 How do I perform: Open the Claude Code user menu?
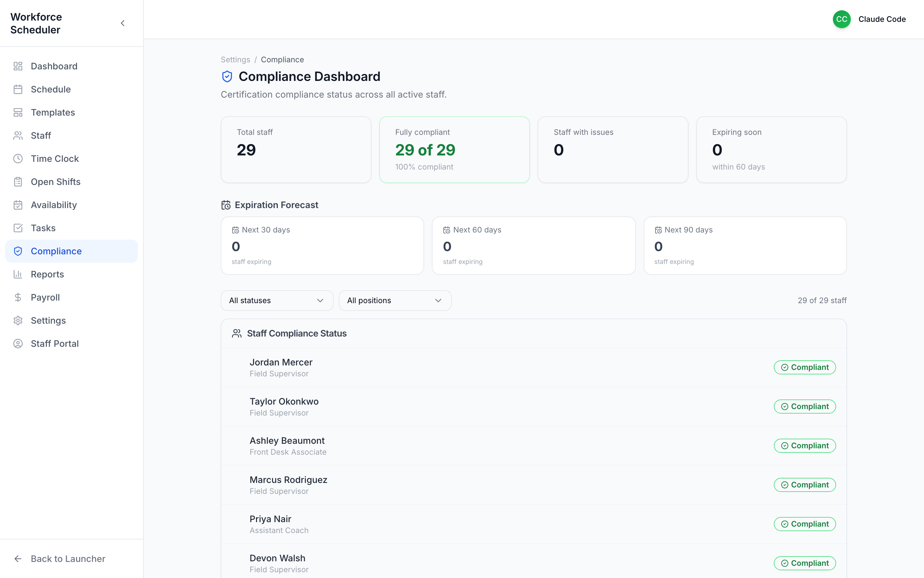(869, 19)
